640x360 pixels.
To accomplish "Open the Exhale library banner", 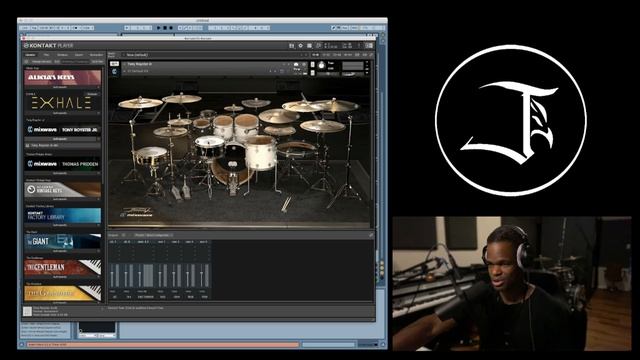I will pos(62,103).
